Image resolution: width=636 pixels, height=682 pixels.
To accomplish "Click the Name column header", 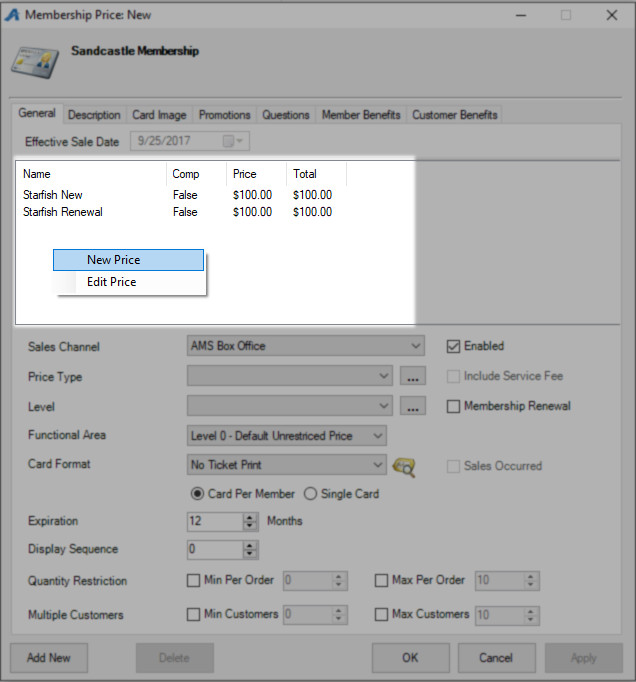I will [x=92, y=174].
